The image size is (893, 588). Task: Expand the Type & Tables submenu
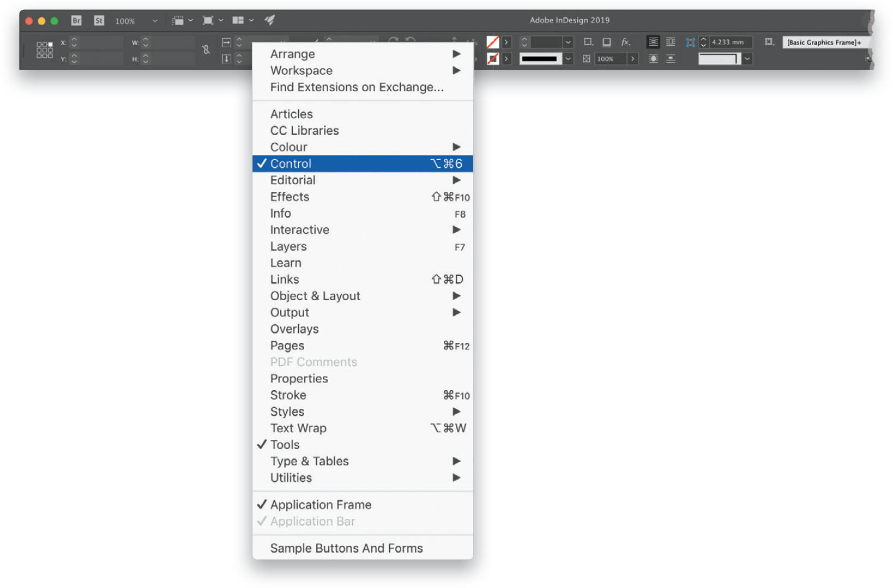[309, 461]
